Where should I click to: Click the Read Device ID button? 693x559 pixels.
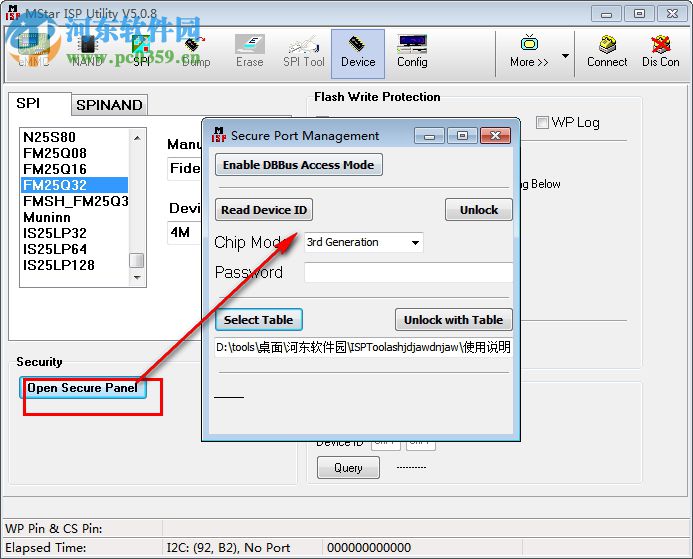[264, 209]
